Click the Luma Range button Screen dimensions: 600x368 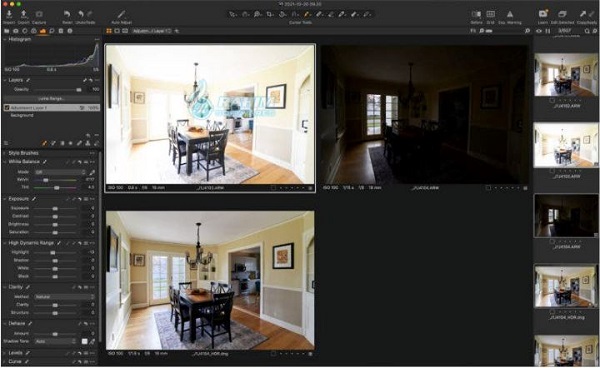(51, 99)
